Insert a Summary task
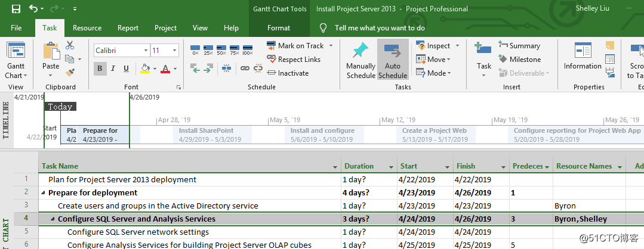 519,45
